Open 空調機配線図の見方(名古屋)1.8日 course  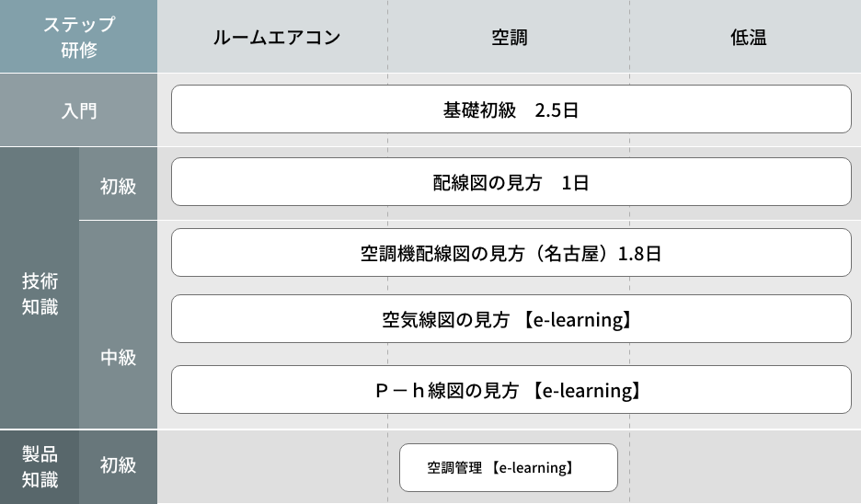tap(511, 253)
